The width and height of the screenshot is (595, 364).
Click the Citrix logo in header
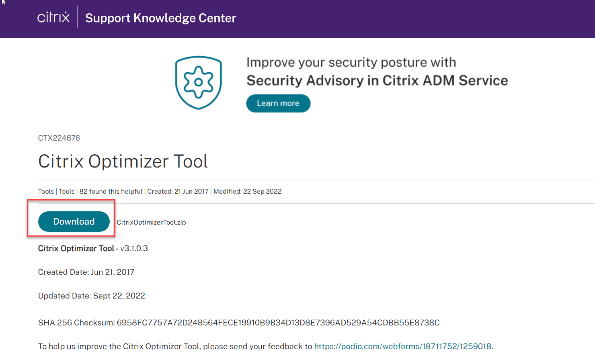(x=53, y=18)
